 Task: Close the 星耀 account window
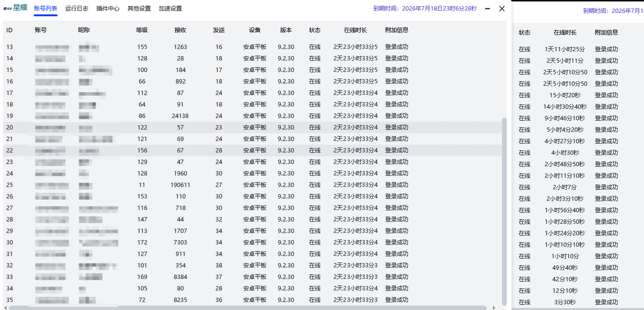click(x=502, y=9)
